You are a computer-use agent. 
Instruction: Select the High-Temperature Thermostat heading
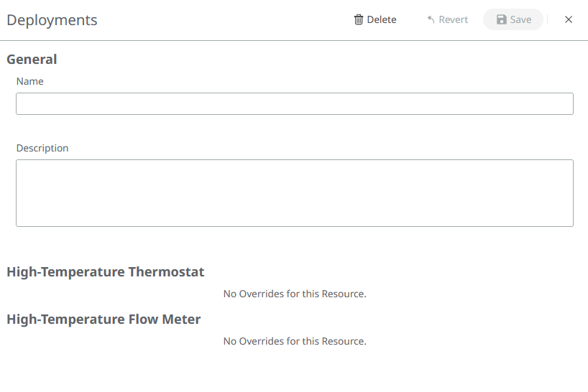(x=106, y=272)
